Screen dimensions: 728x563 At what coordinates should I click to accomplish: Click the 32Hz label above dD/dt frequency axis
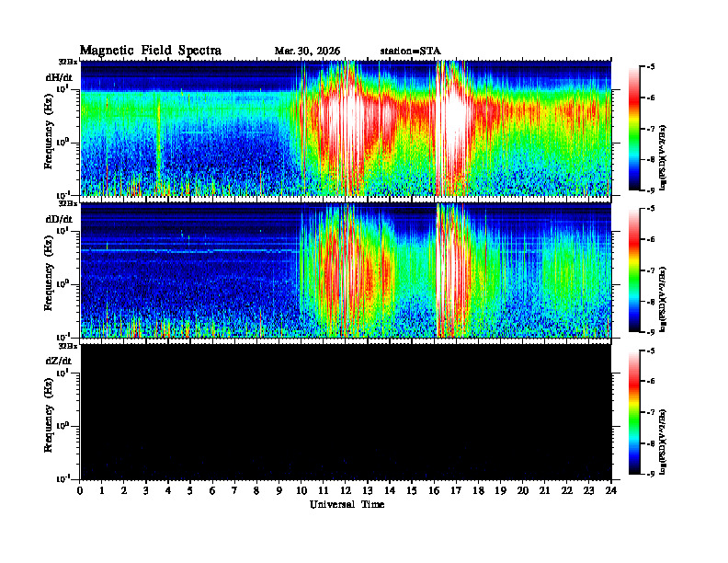[x=68, y=203]
